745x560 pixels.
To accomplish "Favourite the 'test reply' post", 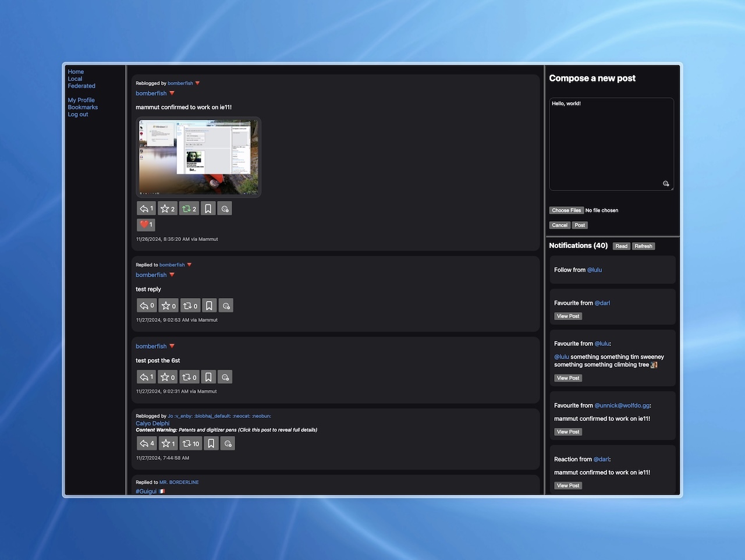I will pyautogui.click(x=168, y=306).
